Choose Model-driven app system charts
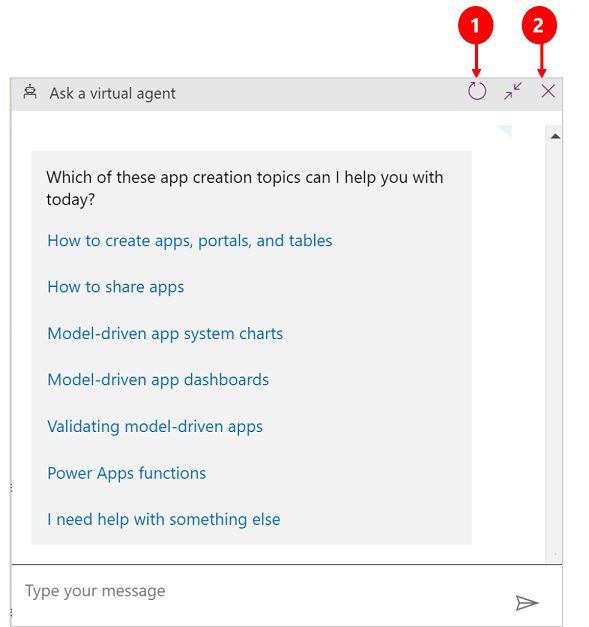The height and width of the screenshot is (627, 589). coord(165,333)
